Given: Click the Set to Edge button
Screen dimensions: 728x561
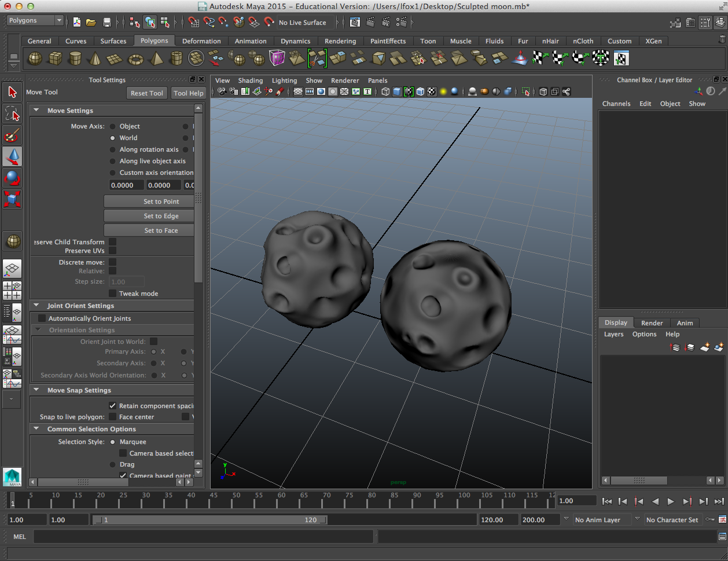Looking at the screenshot, I should [149, 216].
